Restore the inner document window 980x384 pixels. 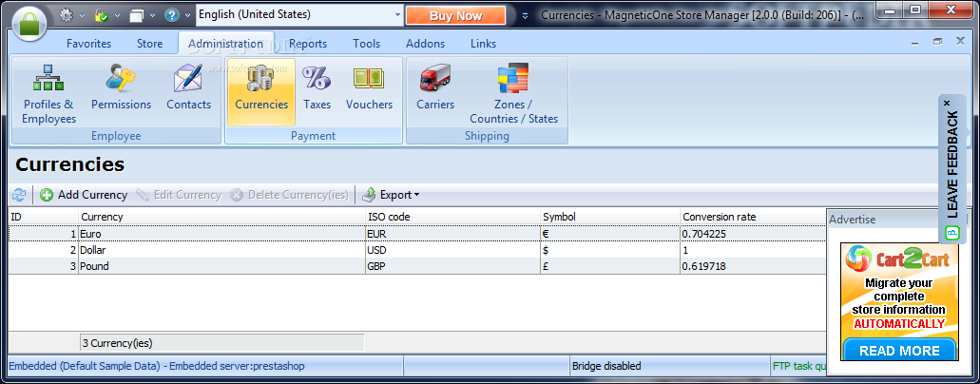(x=937, y=41)
